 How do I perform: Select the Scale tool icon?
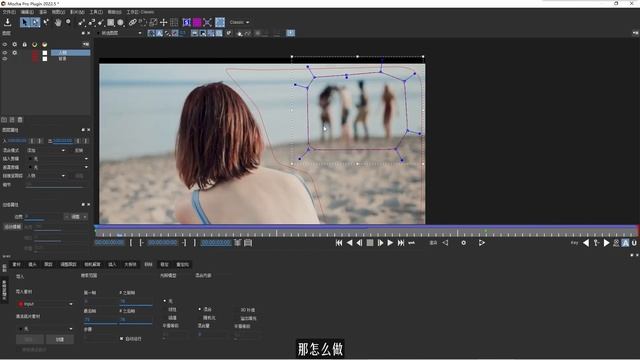153,22
